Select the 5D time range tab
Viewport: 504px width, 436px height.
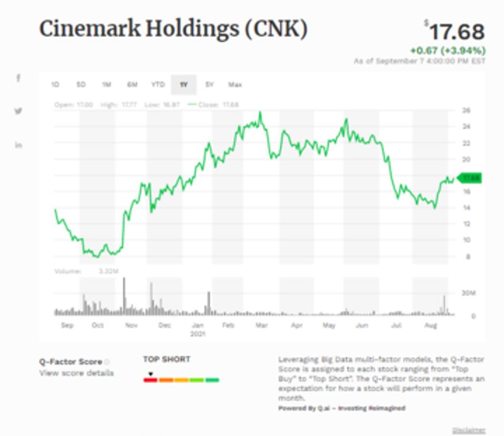click(x=81, y=85)
